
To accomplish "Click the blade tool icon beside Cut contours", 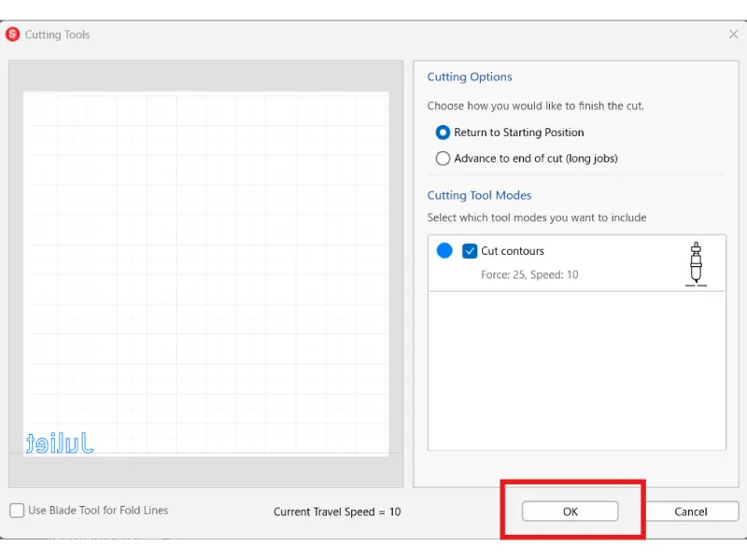I will click(695, 263).
